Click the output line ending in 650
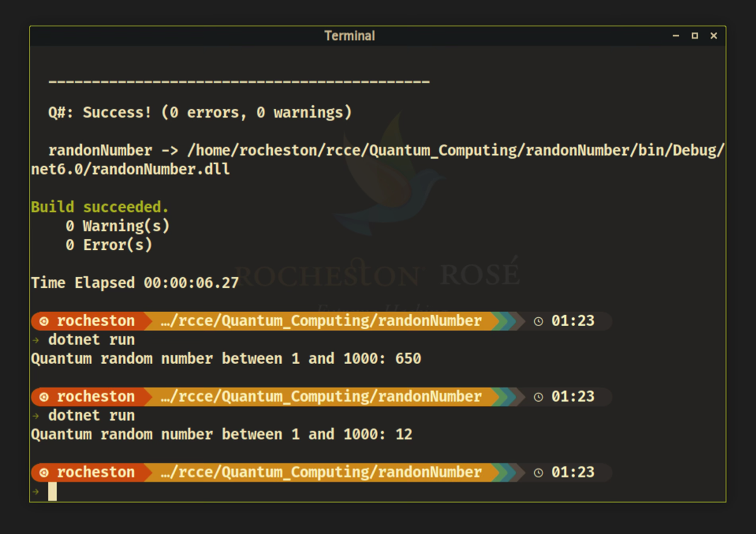 tap(226, 359)
